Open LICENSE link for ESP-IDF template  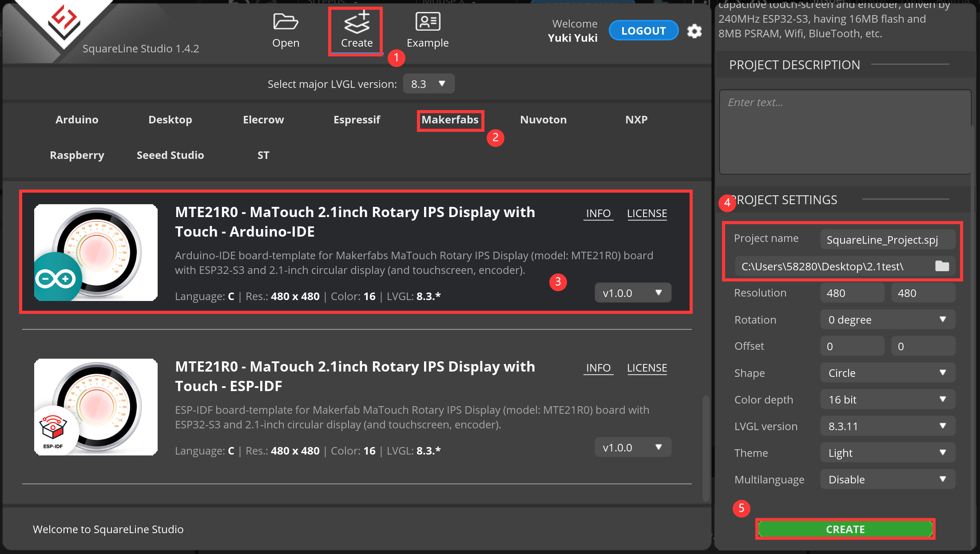pos(647,368)
